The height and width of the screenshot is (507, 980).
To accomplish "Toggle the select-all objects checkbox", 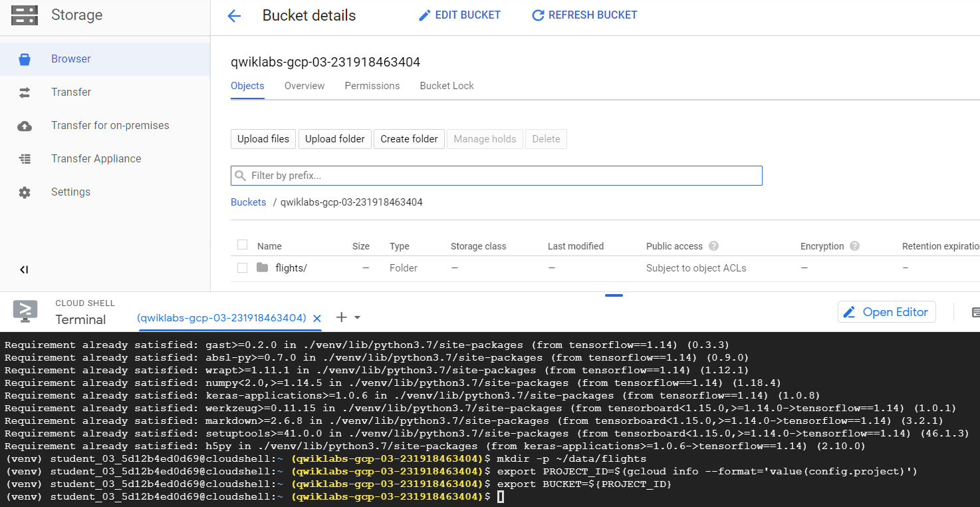I will 242,245.
